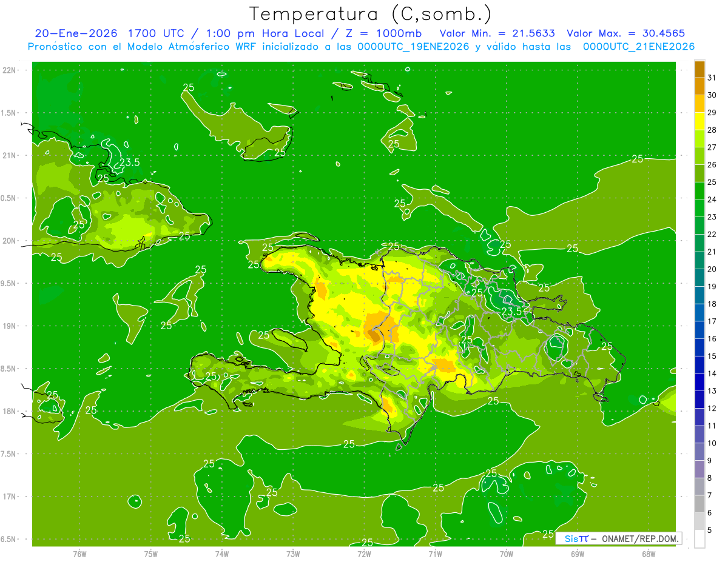The height and width of the screenshot is (562, 728).
Task: Click the '17N' latitude axis label
Action: click(10, 497)
